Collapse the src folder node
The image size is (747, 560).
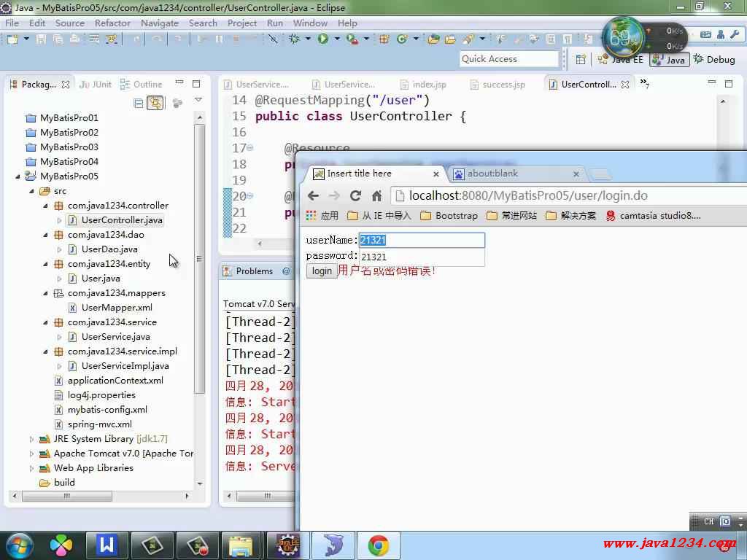tap(31, 191)
